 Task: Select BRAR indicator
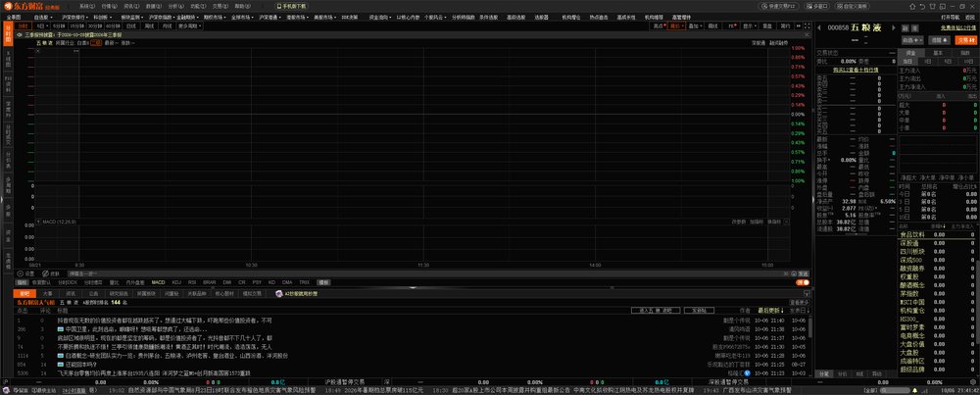click(210, 282)
